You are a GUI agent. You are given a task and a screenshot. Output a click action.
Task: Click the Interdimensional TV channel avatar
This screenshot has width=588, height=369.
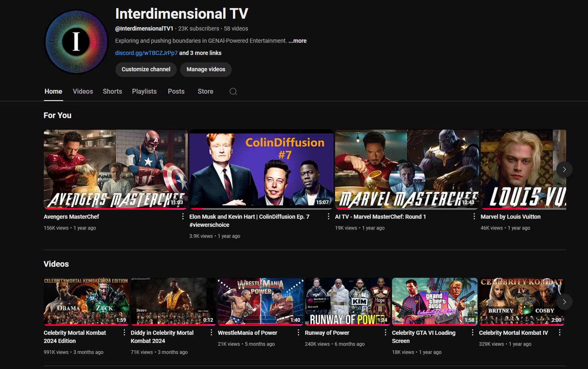coord(76,41)
